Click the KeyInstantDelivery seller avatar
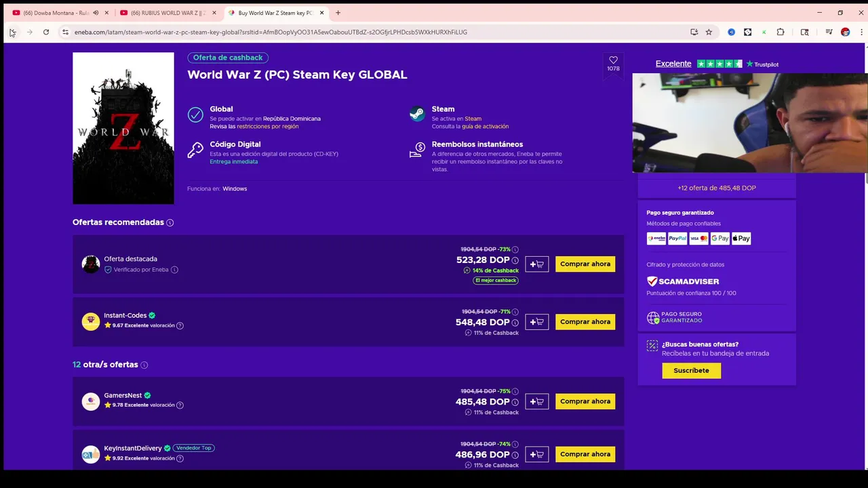The image size is (868, 488). click(91, 454)
